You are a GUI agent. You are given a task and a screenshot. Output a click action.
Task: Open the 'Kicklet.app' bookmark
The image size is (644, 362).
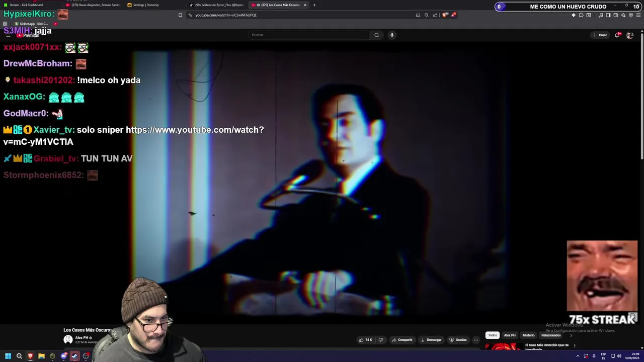31,24
